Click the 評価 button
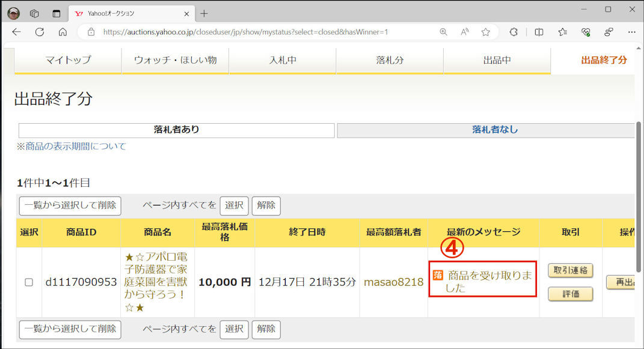 570,294
